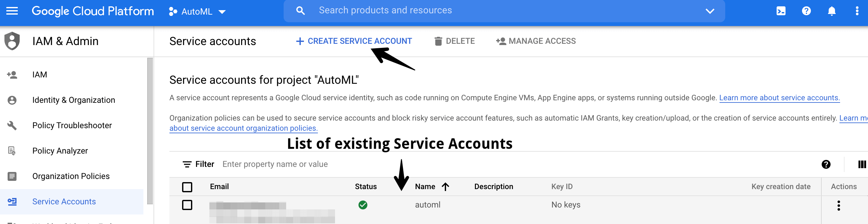Click the Key creation date column header
The height and width of the screenshot is (224, 868).
pyautogui.click(x=781, y=187)
